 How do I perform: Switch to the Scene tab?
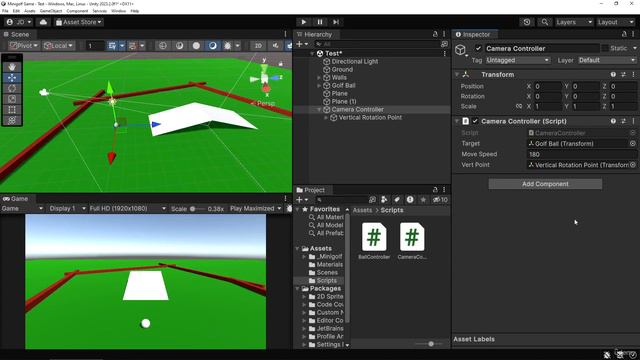[17, 34]
